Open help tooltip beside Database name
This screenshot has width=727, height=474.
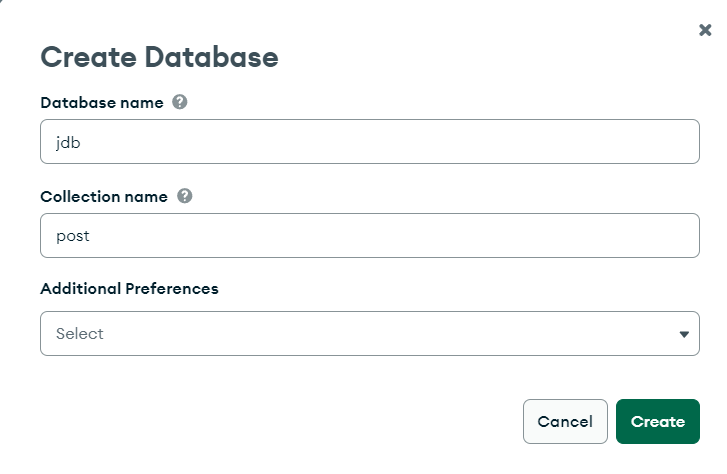[180, 102]
